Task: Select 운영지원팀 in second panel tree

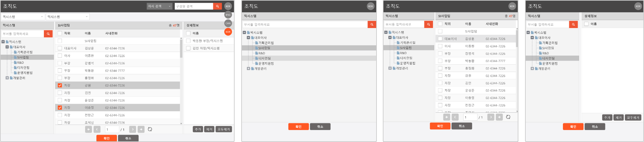Action: pyautogui.click(x=267, y=63)
